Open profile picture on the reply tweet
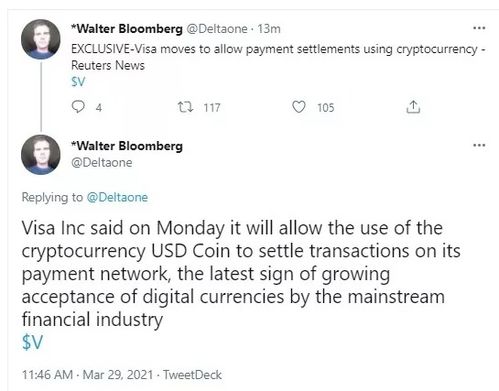This screenshot has width=499, height=391. coord(41,155)
